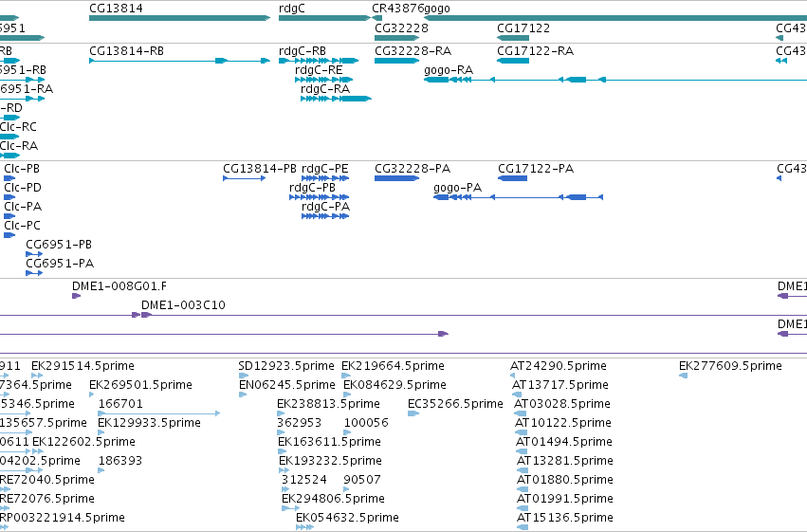
Task: Click the EK129933.5prime EST
Action: [x=101, y=432]
